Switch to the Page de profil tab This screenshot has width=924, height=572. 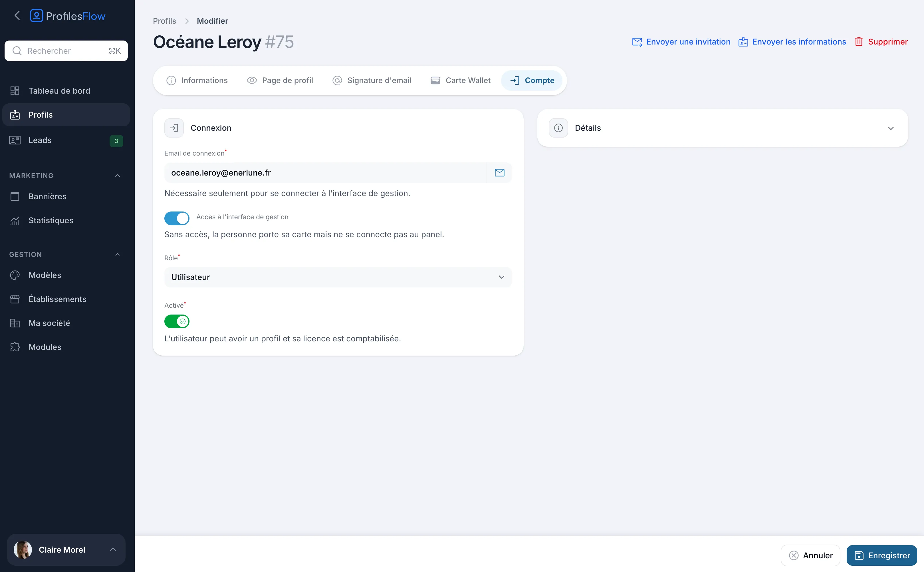tap(280, 80)
